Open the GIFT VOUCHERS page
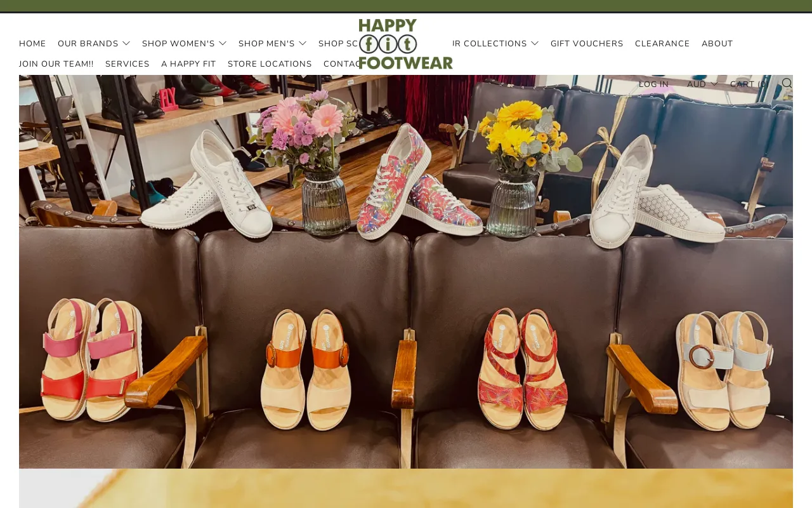This screenshot has height=508, width=812. (x=586, y=43)
